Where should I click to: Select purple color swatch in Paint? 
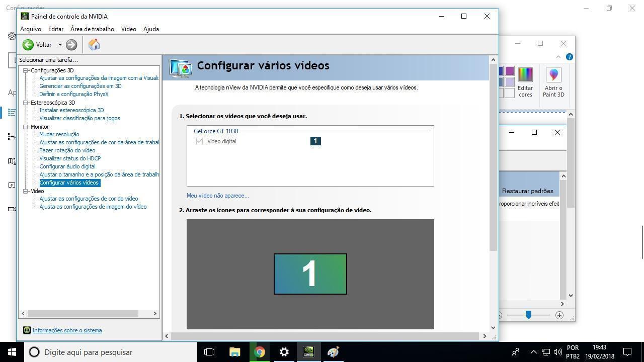[510, 71]
